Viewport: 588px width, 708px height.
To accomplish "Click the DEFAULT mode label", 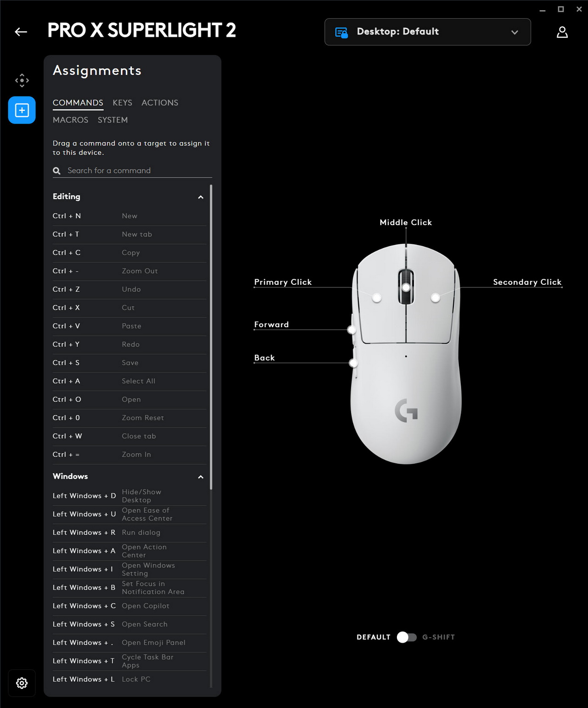I will pos(373,637).
